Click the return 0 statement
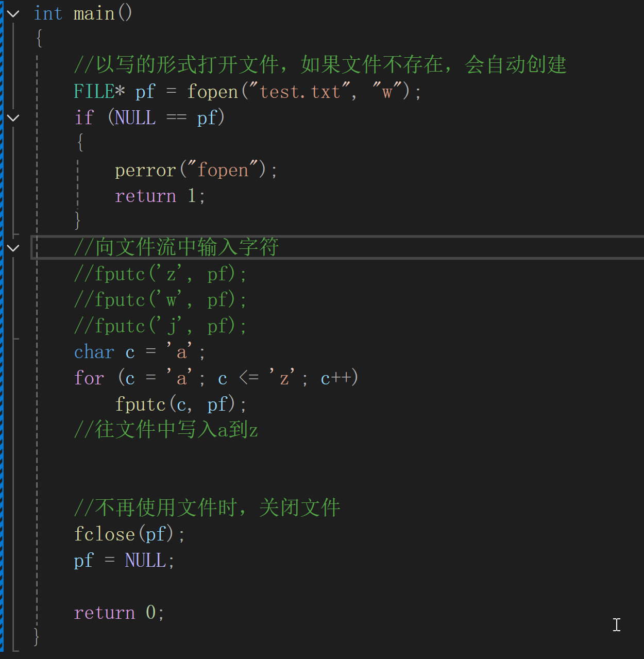 coord(119,613)
